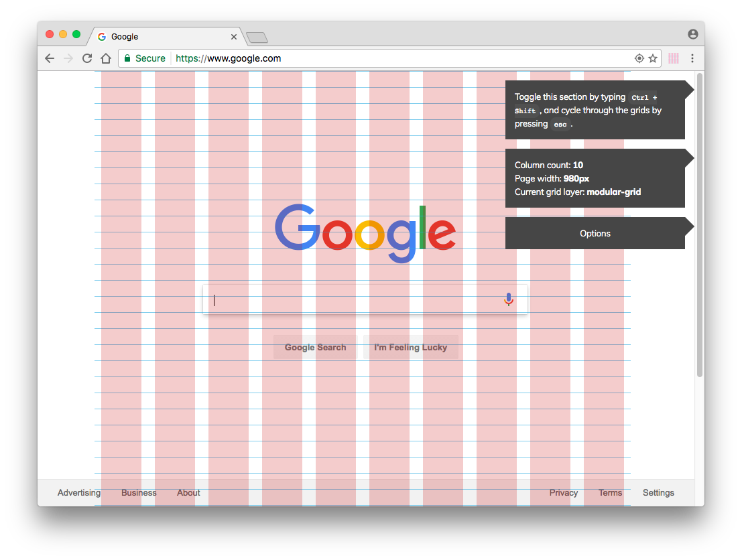Viewport: 742px width, 560px height.
Task: Select the Google tab
Action: pyautogui.click(x=166, y=37)
